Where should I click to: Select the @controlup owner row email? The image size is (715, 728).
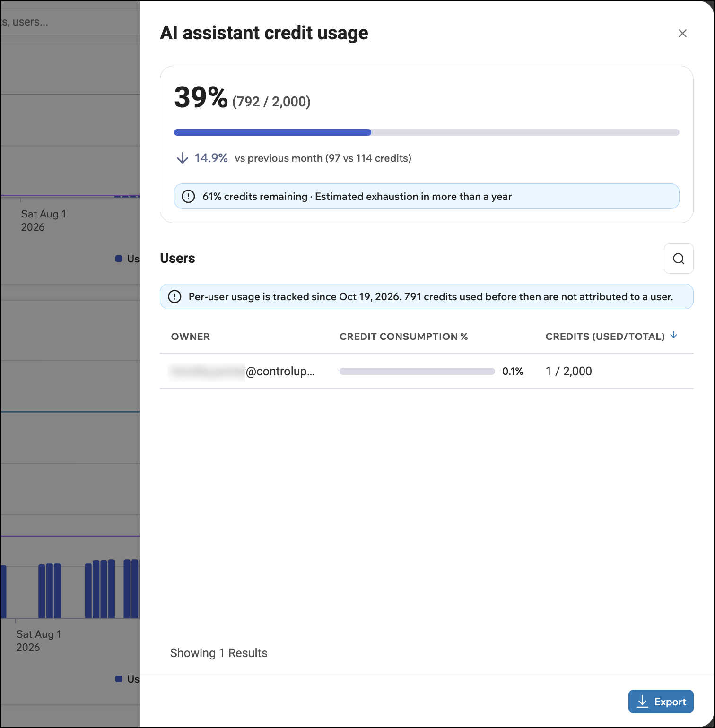click(x=242, y=371)
